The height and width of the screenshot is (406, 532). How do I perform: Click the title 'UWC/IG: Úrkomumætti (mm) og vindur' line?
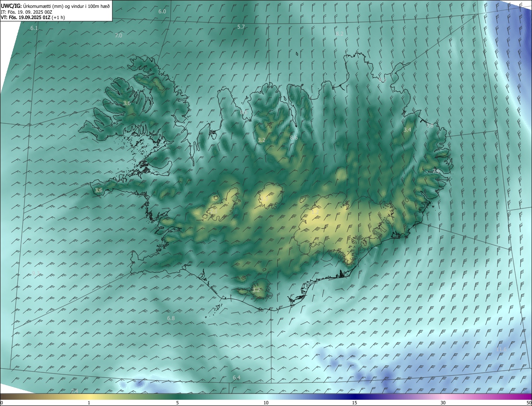click(55, 6)
